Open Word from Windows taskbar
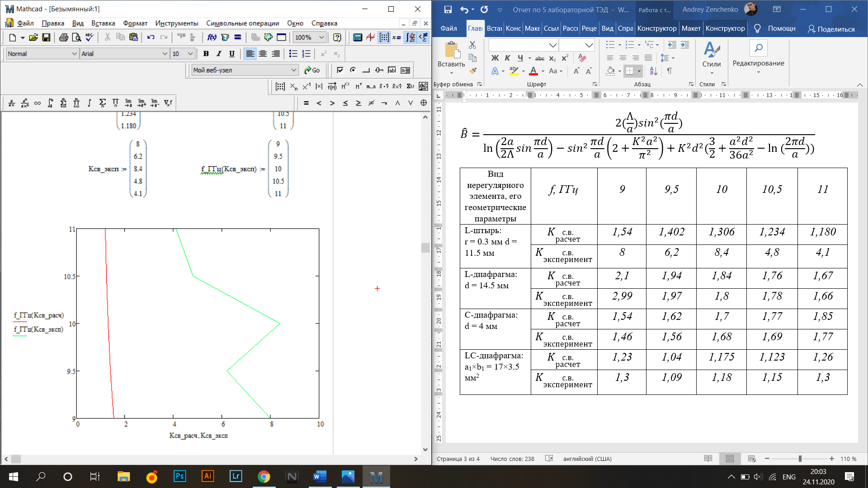 point(320,477)
